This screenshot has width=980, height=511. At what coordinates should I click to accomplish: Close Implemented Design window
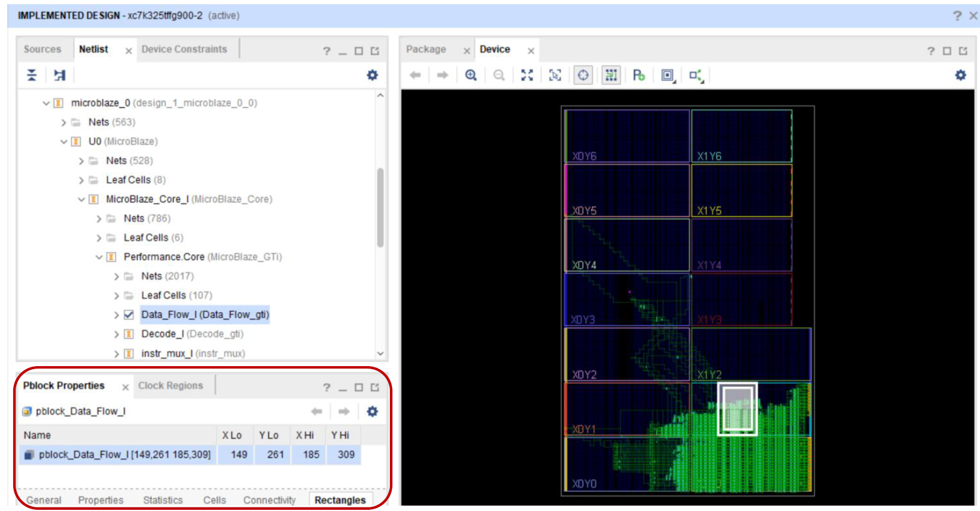pos(973,16)
